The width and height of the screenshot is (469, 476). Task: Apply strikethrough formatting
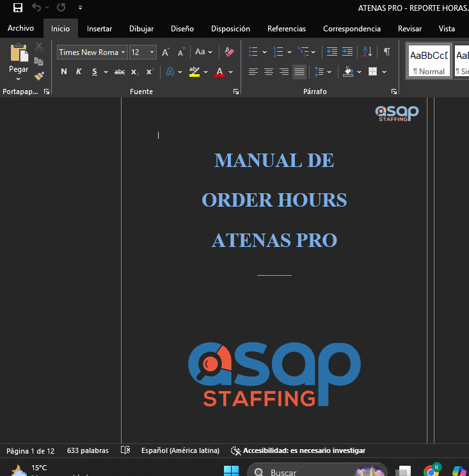(120, 72)
